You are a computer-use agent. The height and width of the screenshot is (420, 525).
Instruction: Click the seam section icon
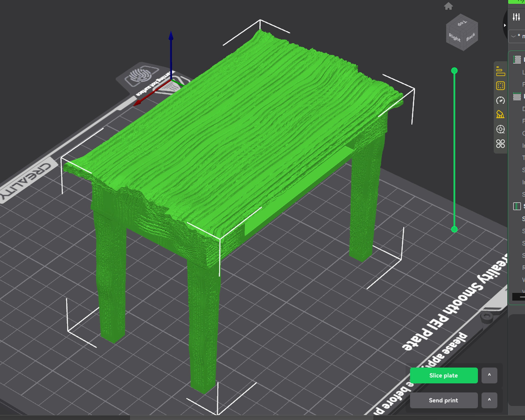pos(517,206)
